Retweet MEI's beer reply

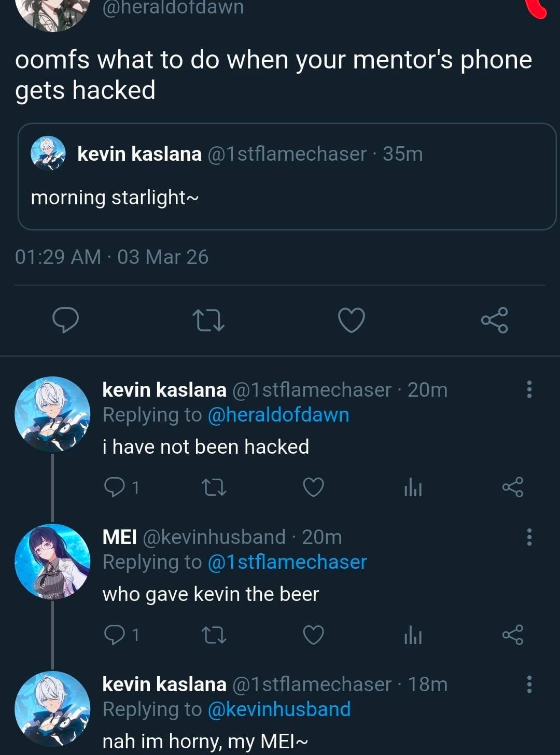(x=214, y=635)
